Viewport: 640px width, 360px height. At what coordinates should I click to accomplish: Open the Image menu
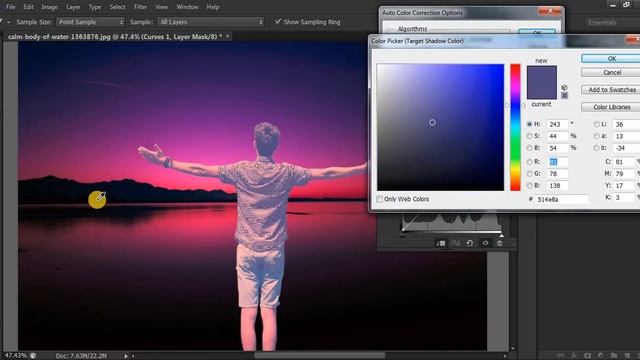49,7
